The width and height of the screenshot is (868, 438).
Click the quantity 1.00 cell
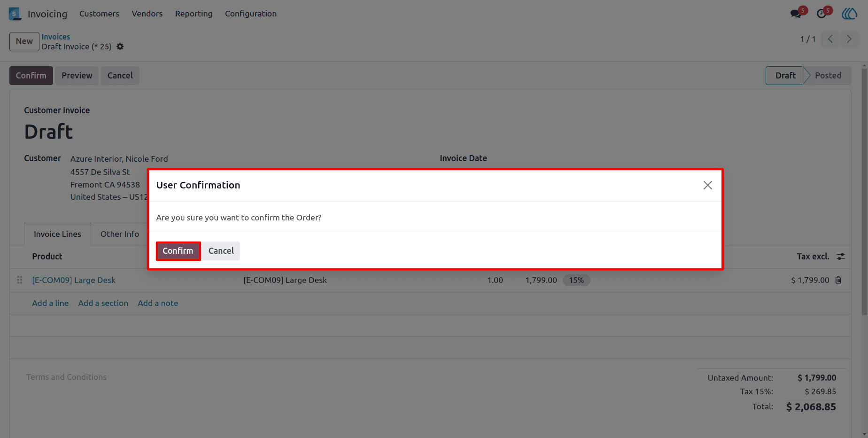click(495, 280)
